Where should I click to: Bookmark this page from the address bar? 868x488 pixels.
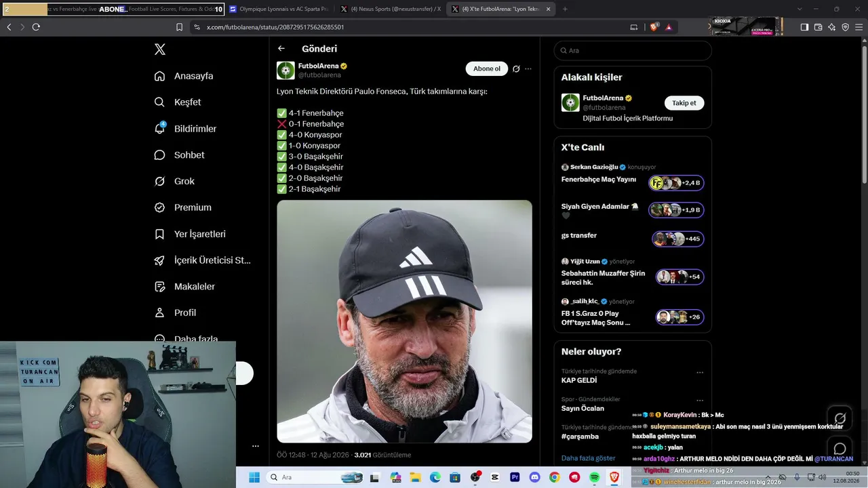179,27
